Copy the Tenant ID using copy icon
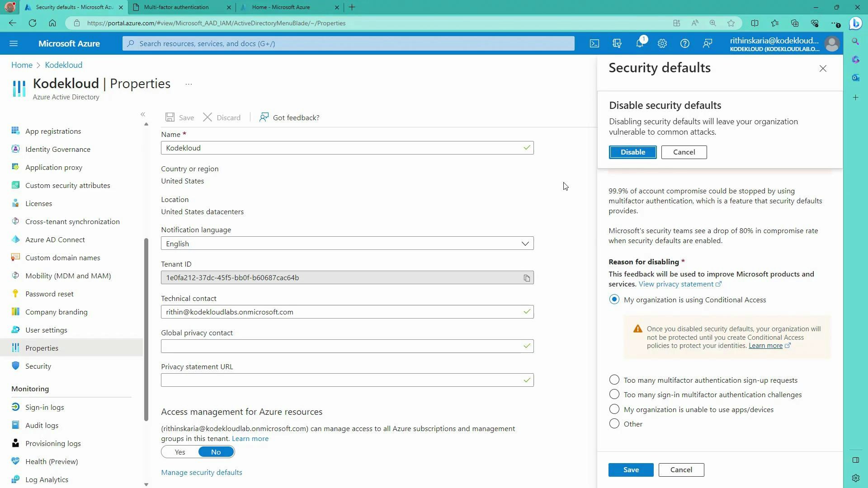The width and height of the screenshot is (868, 488). pos(527,277)
